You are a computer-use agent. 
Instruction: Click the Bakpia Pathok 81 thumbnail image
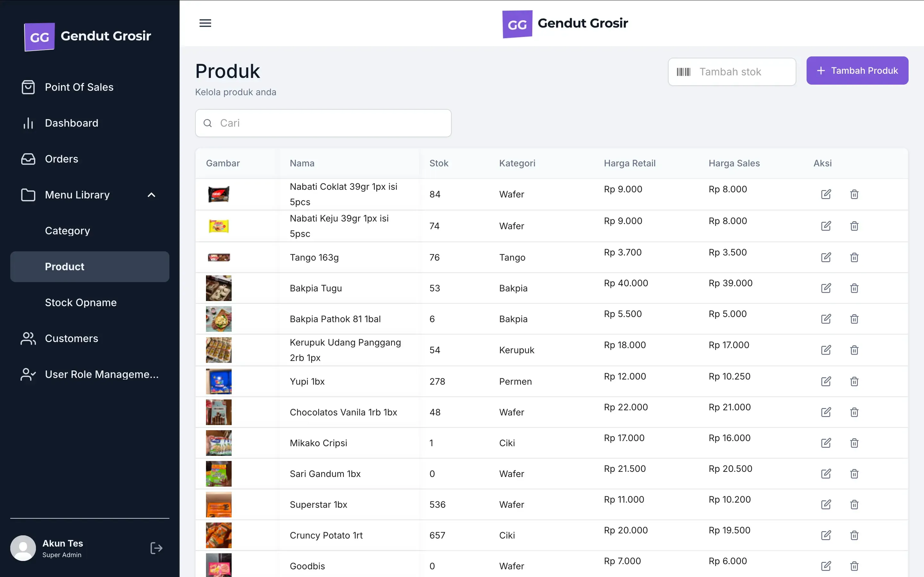[218, 319]
